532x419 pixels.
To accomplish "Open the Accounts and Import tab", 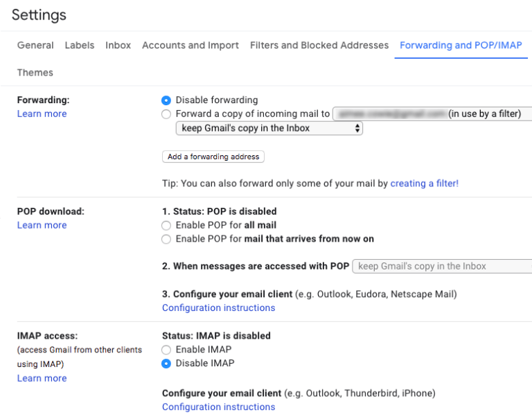I will point(190,45).
